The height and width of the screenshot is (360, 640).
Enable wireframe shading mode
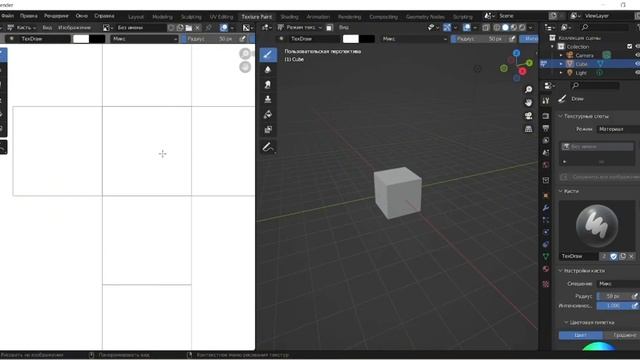pos(497,28)
